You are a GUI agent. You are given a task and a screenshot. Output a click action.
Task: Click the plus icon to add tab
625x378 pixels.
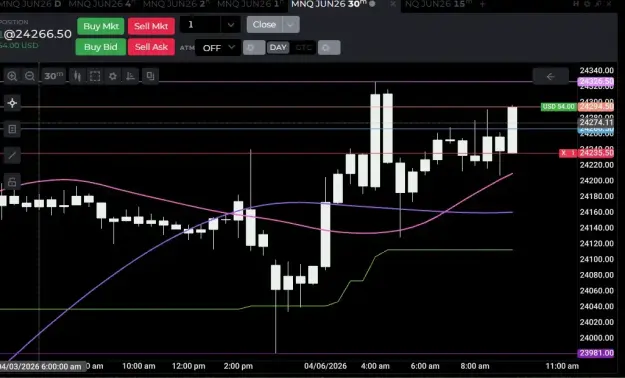[482, 4]
